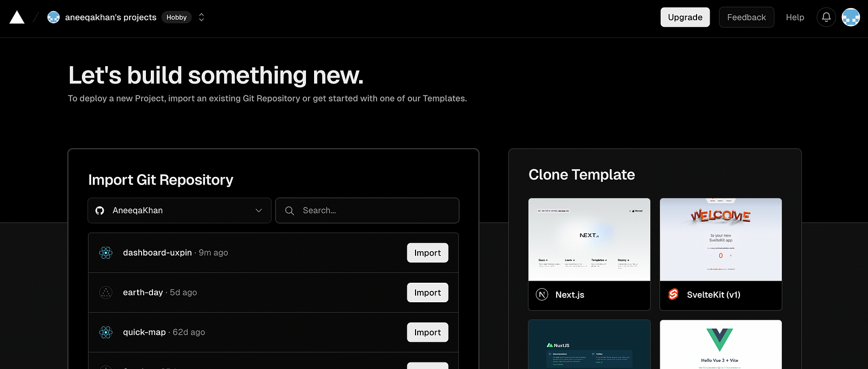Click the GitHub icon in account selector
The image size is (868, 369).
click(x=100, y=211)
